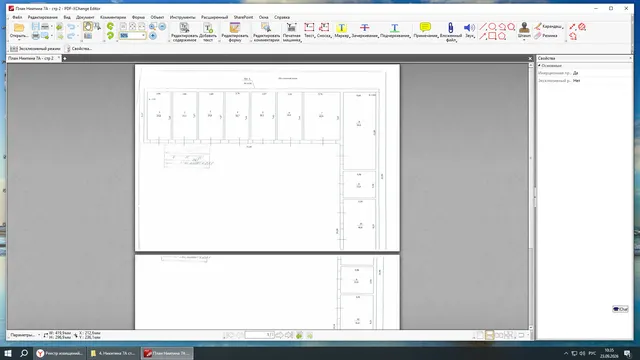
Task: Click the page number input field
Action: (x=259, y=335)
